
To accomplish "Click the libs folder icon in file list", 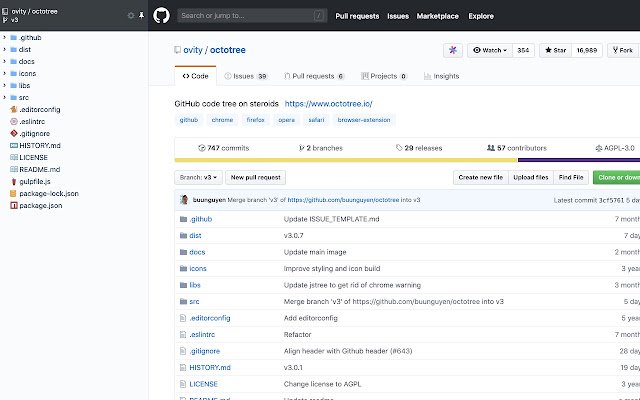I will [x=183, y=285].
